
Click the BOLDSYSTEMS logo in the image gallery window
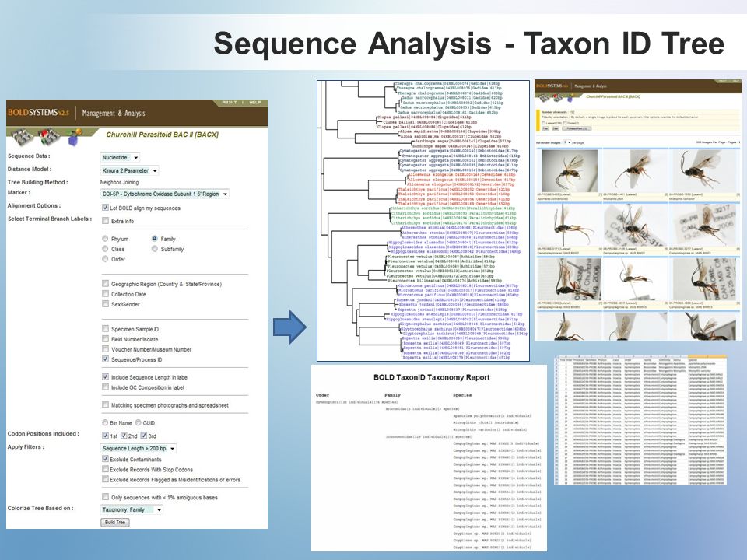[x=552, y=86]
